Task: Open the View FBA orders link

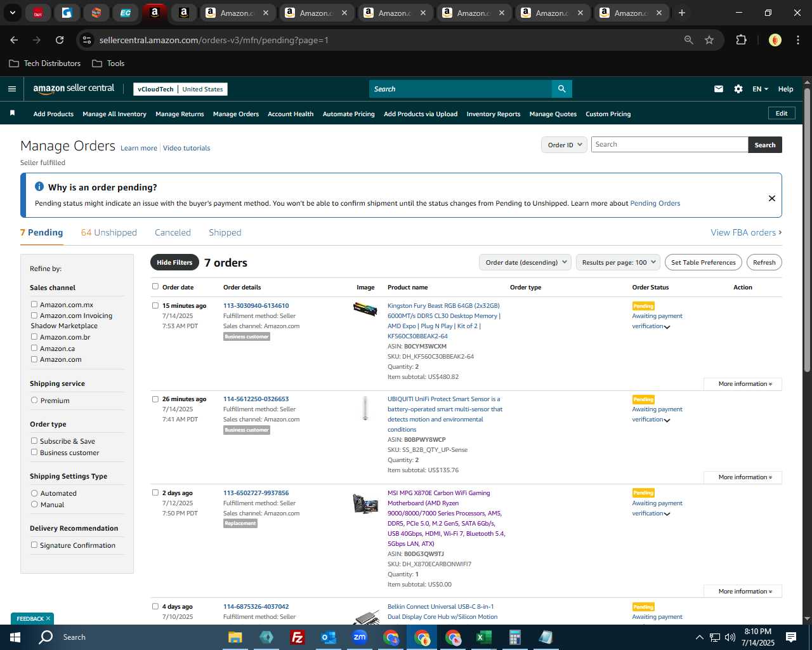Action: [746, 232]
